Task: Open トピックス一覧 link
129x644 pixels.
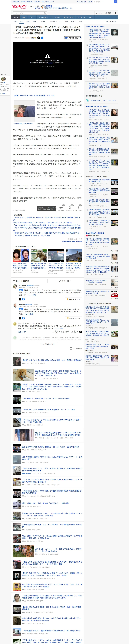Action: (x=111, y=22)
